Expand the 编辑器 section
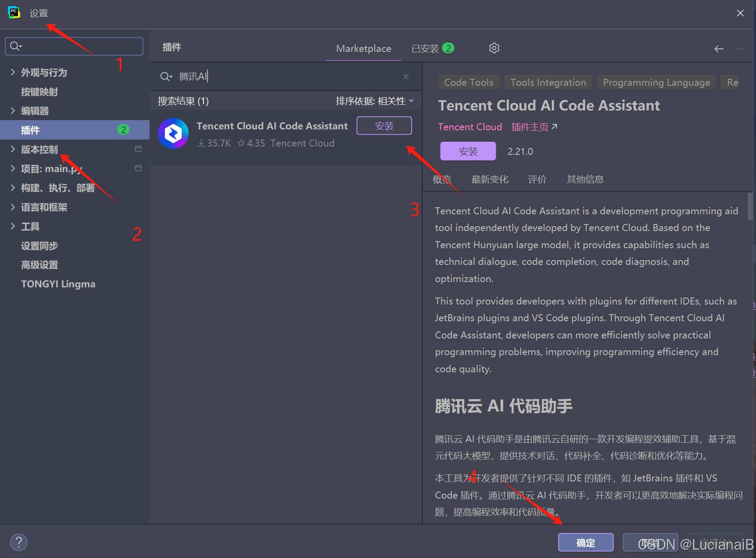This screenshot has width=756, height=558. click(x=13, y=110)
